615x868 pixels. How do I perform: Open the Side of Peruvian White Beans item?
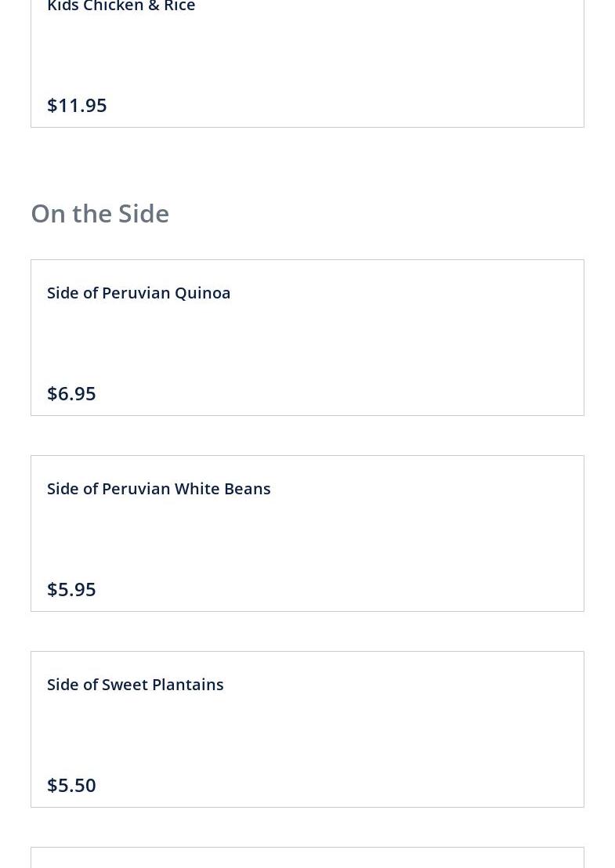[x=158, y=488]
